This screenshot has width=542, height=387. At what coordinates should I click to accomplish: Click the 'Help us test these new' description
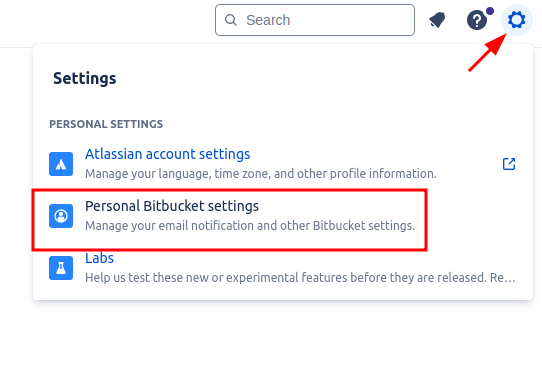click(300, 277)
